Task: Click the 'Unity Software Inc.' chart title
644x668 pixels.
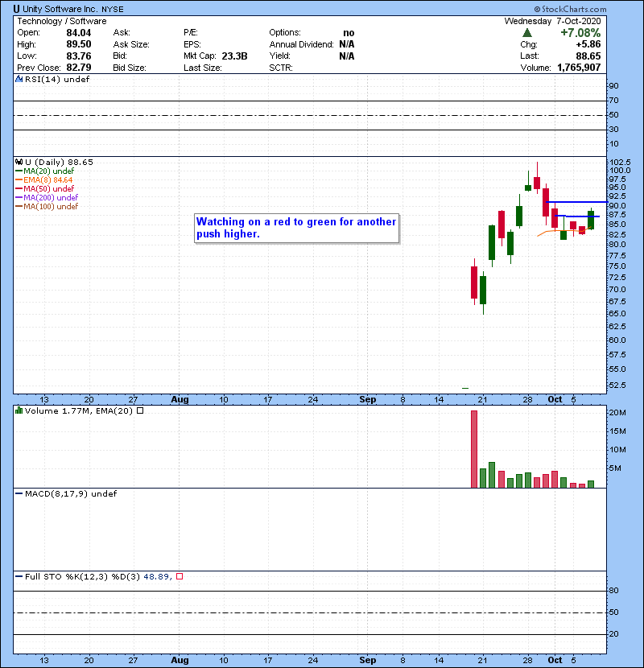Action: (x=60, y=9)
